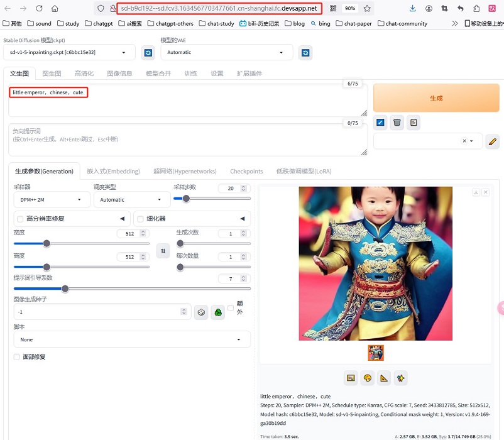Clear the prompt with the trash icon

coord(397,123)
